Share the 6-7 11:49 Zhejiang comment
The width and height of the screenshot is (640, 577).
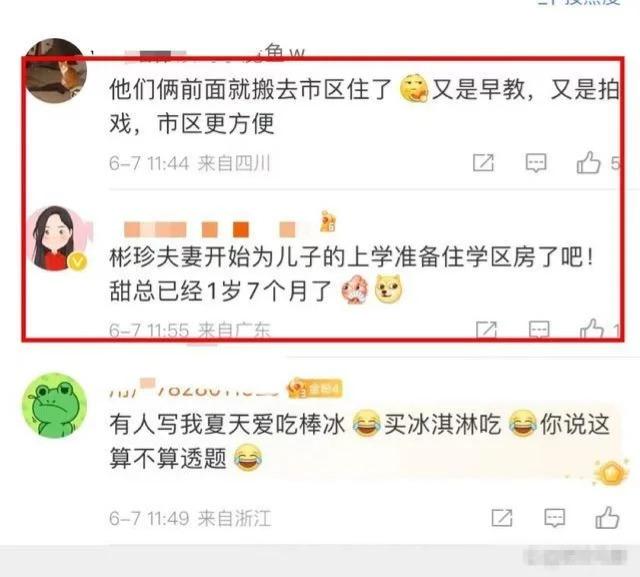click(x=502, y=518)
